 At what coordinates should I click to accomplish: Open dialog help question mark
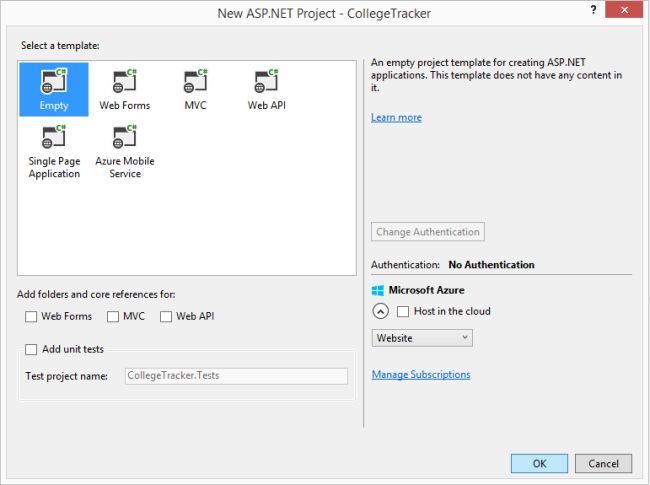tap(593, 10)
